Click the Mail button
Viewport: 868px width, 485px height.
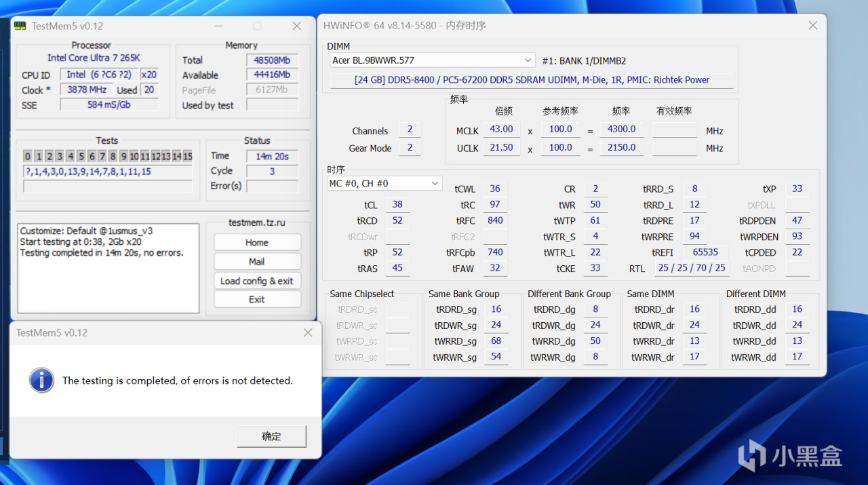(x=257, y=262)
